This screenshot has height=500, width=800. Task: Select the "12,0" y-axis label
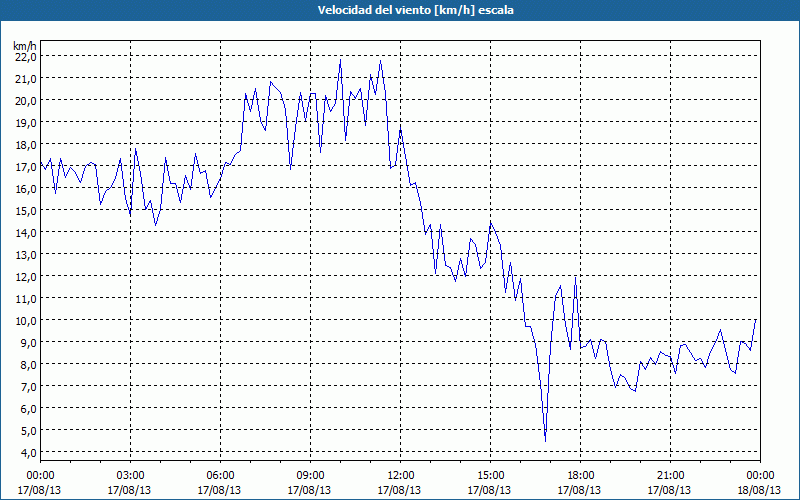[26, 277]
